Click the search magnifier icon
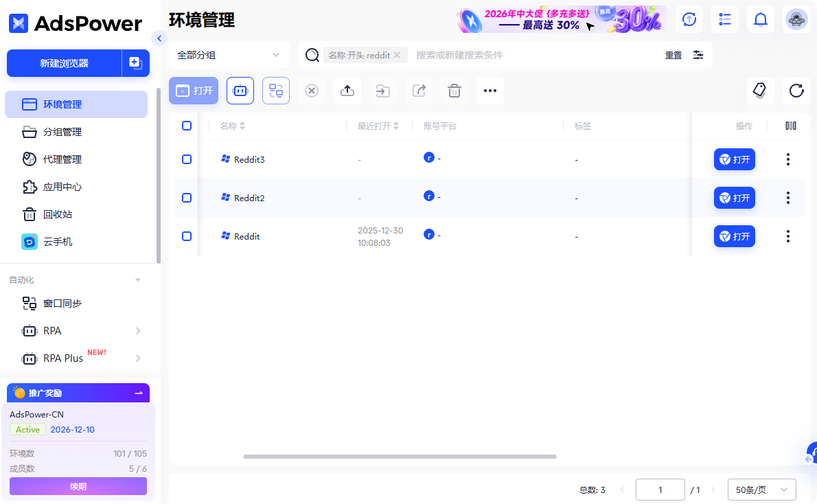Viewport: 817px width, 504px height. (x=312, y=55)
